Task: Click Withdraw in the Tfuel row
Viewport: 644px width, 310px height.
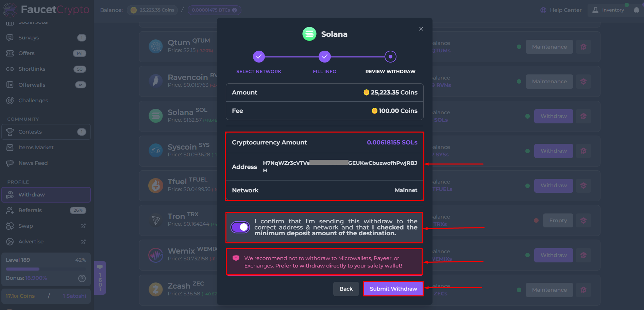Action: (554, 186)
